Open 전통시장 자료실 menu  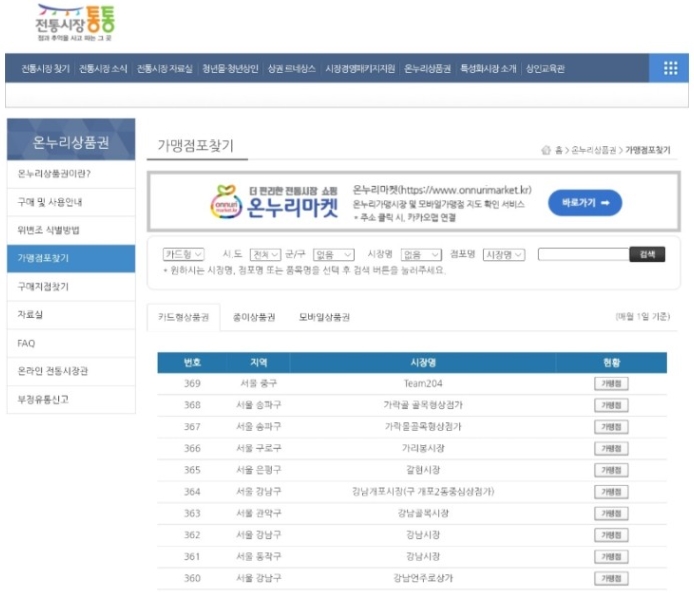point(165,69)
